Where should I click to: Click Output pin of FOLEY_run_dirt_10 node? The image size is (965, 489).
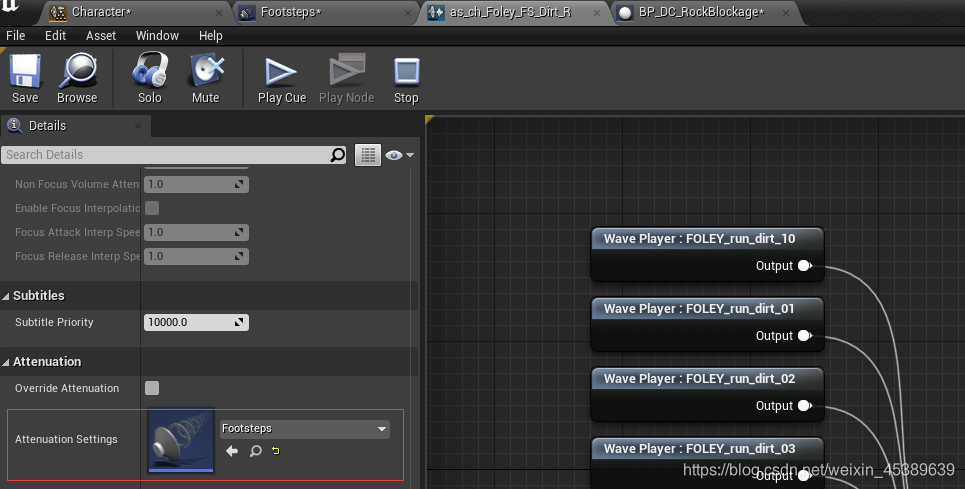tap(804, 266)
